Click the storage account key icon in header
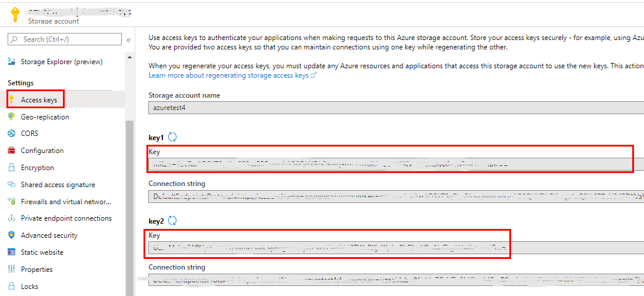 point(16,15)
